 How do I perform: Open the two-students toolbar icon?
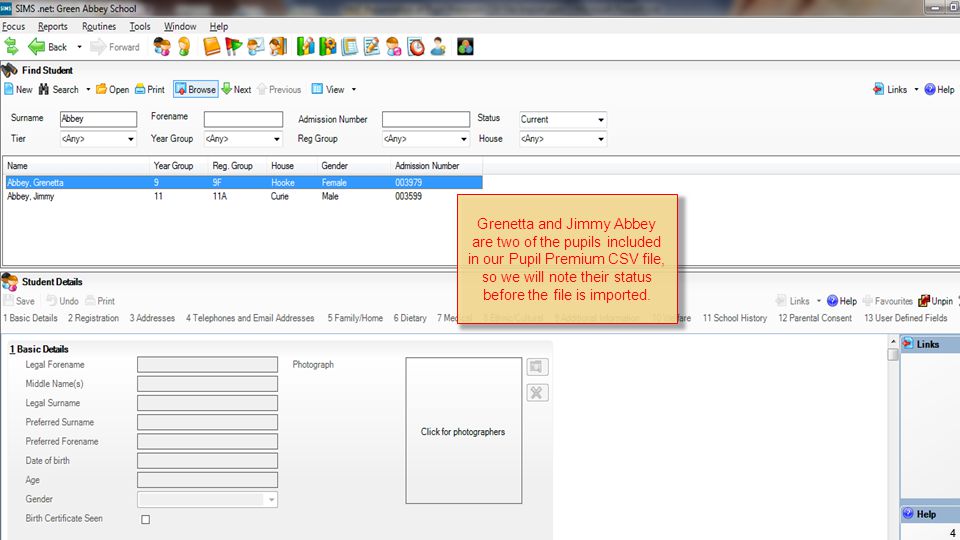pyautogui.click(x=162, y=47)
